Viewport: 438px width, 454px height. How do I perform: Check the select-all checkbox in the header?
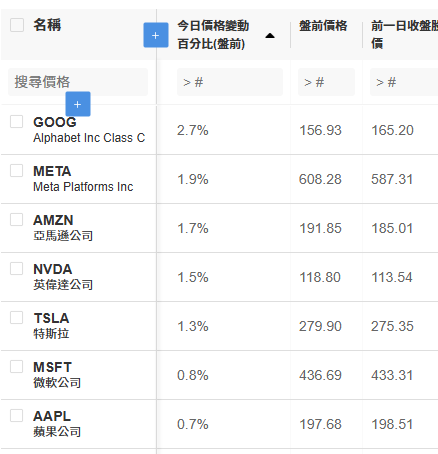click(17, 25)
